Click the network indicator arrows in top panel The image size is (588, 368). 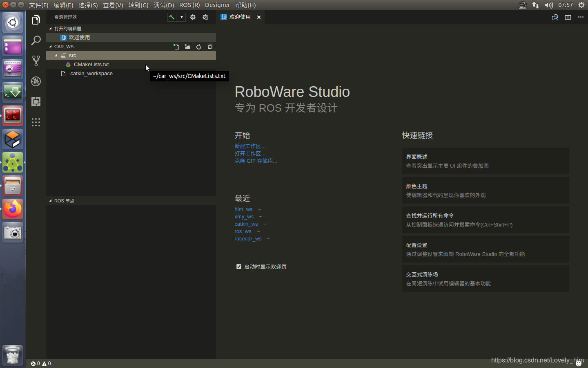click(536, 5)
